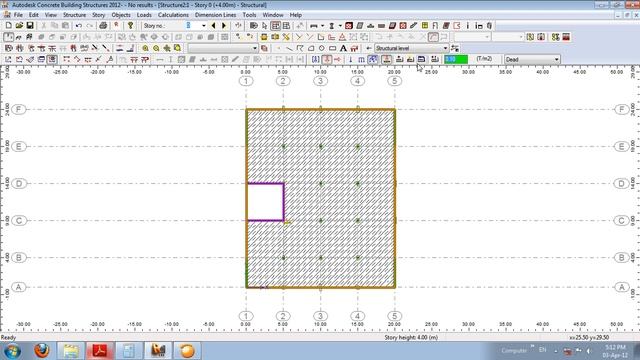This screenshot has width=640, height=360.
Task: Choose the circle drawing tool
Action: [322, 48]
